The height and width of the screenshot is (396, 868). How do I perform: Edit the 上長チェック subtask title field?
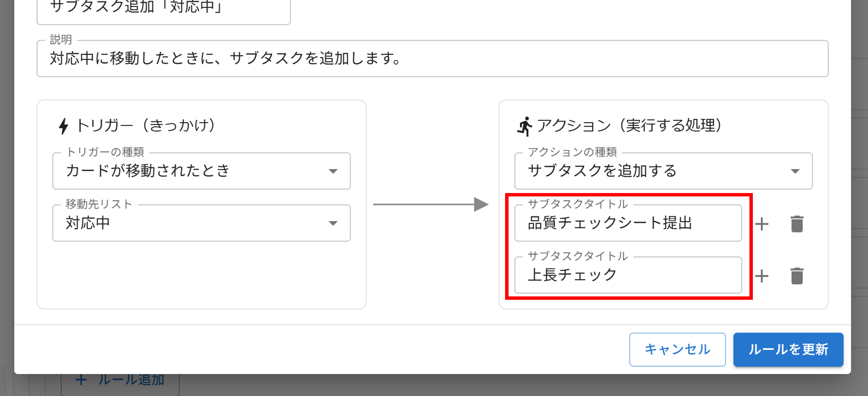point(628,276)
